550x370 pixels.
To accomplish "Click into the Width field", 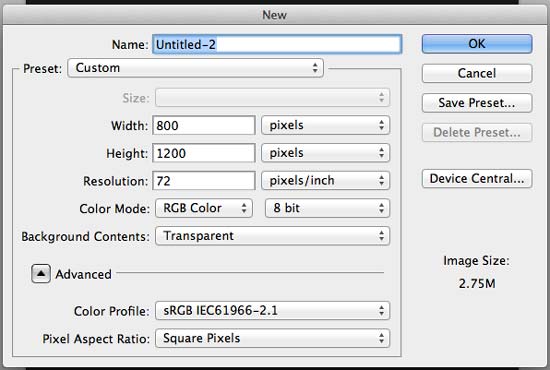I will pyautogui.click(x=204, y=125).
